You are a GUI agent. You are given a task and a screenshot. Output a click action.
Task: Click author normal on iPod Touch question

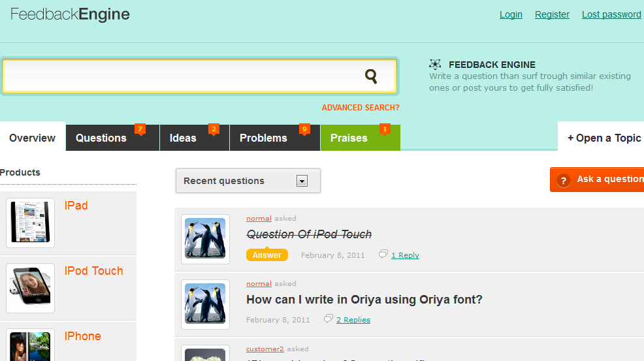coord(259,219)
